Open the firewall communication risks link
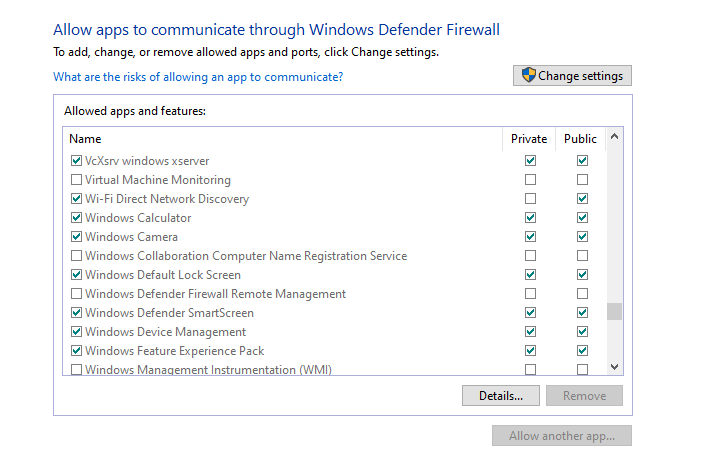This screenshot has width=706, height=453. [x=198, y=77]
